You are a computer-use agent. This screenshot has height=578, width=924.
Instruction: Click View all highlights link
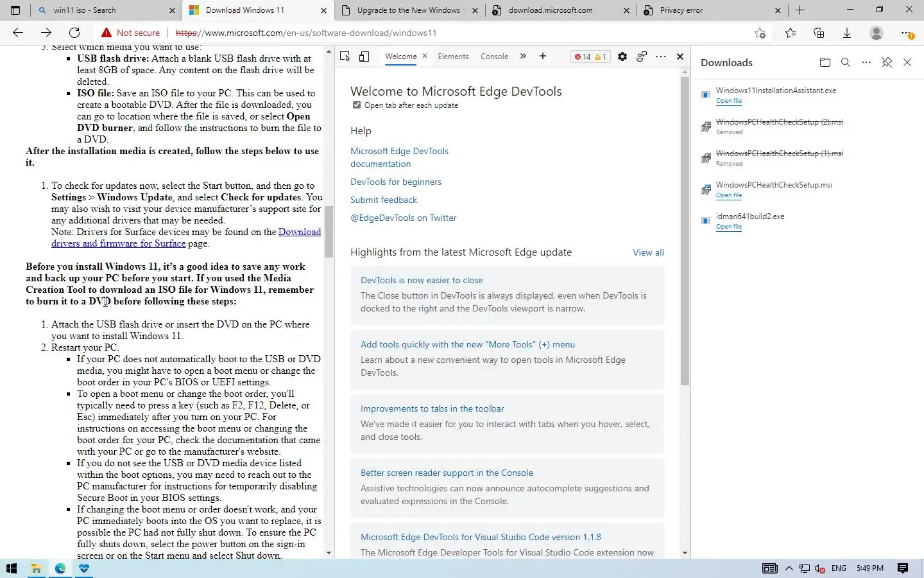(x=648, y=252)
